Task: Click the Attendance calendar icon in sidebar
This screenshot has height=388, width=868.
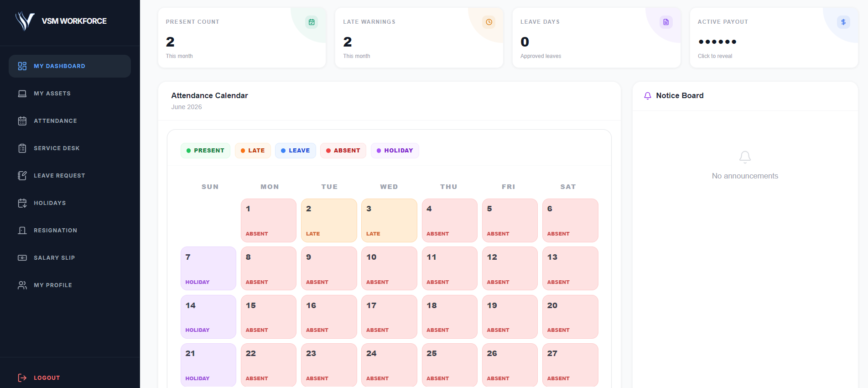Action: coord(22,121)
